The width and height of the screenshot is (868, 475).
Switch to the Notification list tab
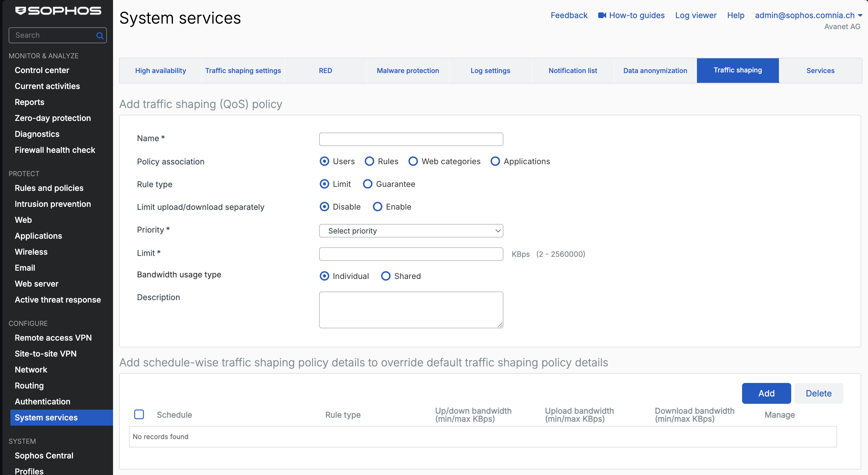[x=573, y=71]
